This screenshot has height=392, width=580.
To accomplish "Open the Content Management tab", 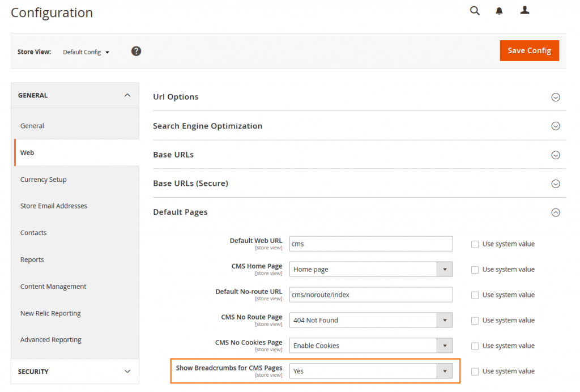I will (x=53, y=286).
